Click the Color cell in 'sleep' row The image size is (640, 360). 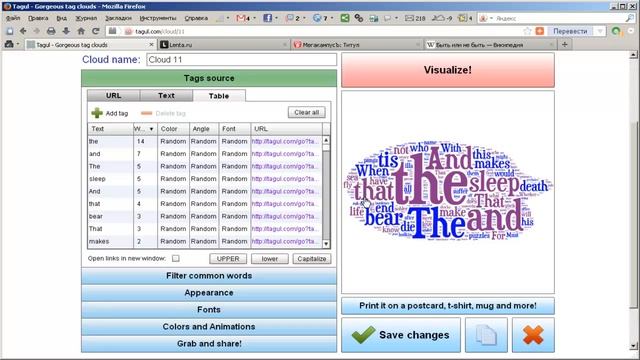pos(173,179)
